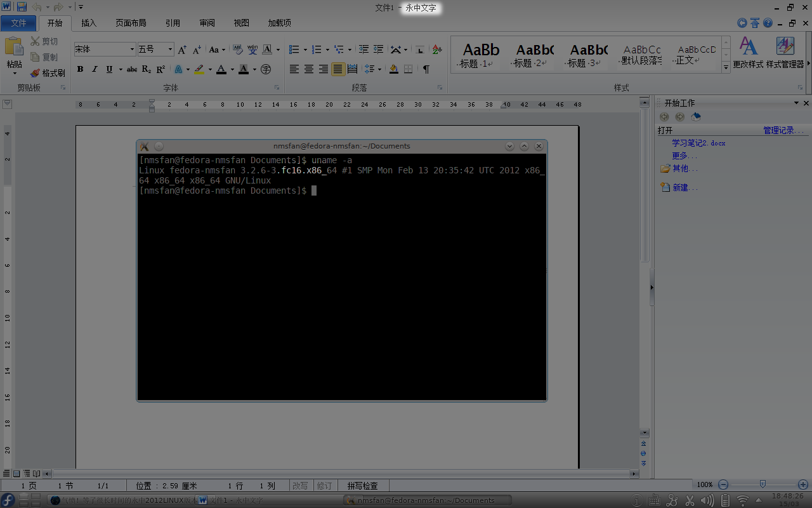This screenshot has height=508, width=812.
Task: Open recent file 学习笔记2.docx
Action: 698,144
